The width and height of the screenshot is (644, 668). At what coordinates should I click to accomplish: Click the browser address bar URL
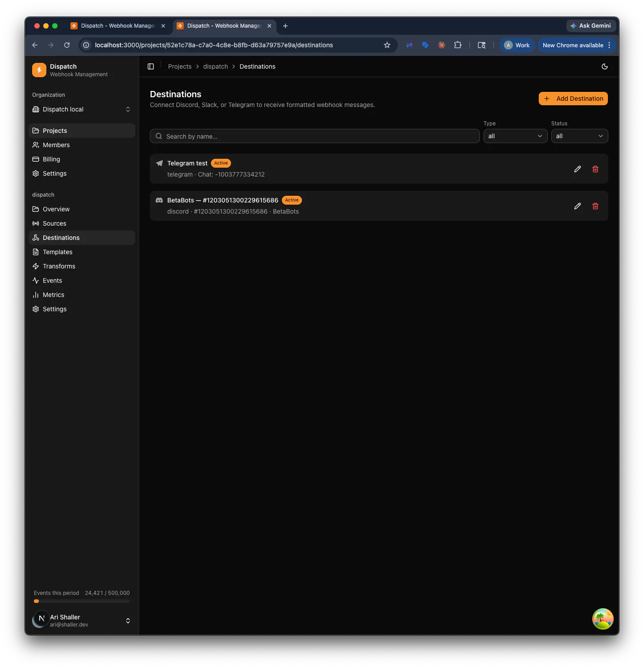[x=214, y=45]
